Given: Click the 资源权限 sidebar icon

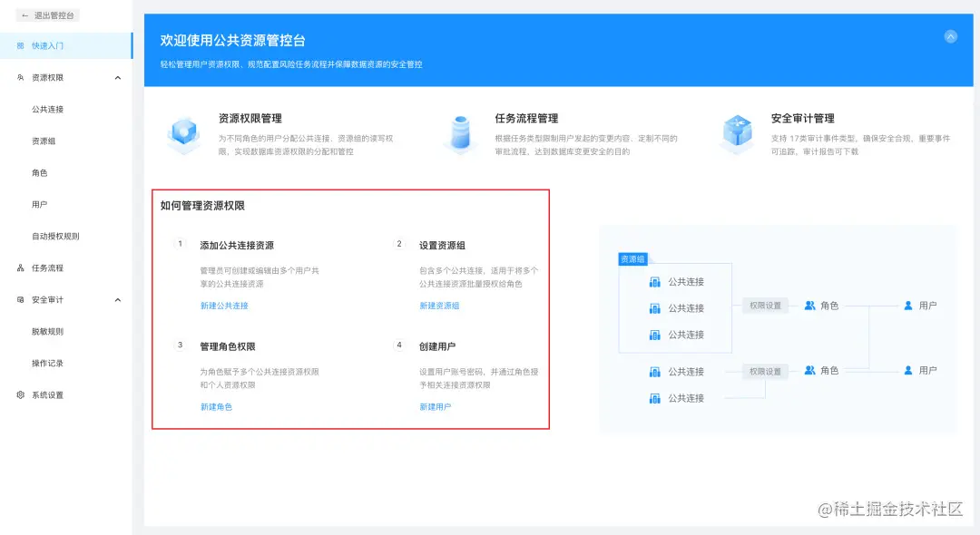Looking at the screenshot, I should pyautogui.click(x=21, y=77).
